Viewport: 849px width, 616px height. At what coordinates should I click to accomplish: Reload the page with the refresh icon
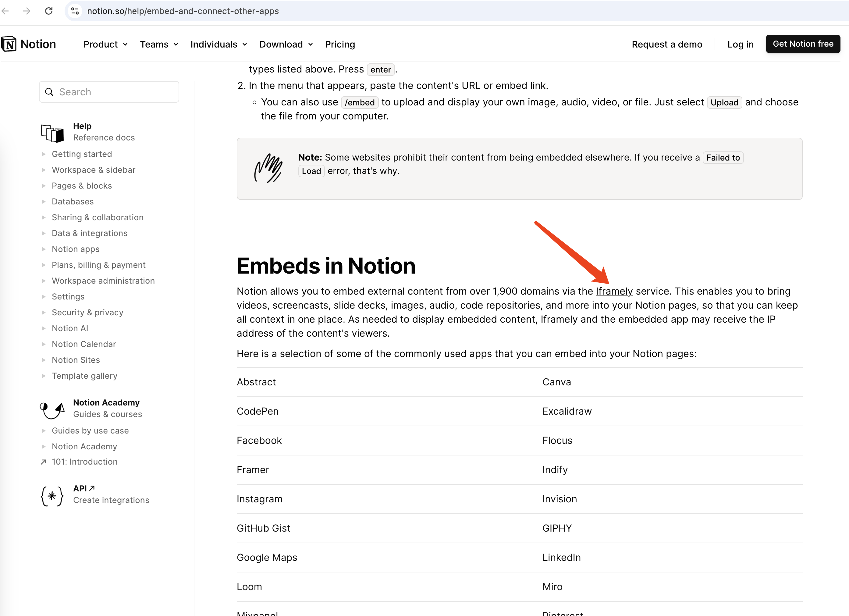(49, 11)
